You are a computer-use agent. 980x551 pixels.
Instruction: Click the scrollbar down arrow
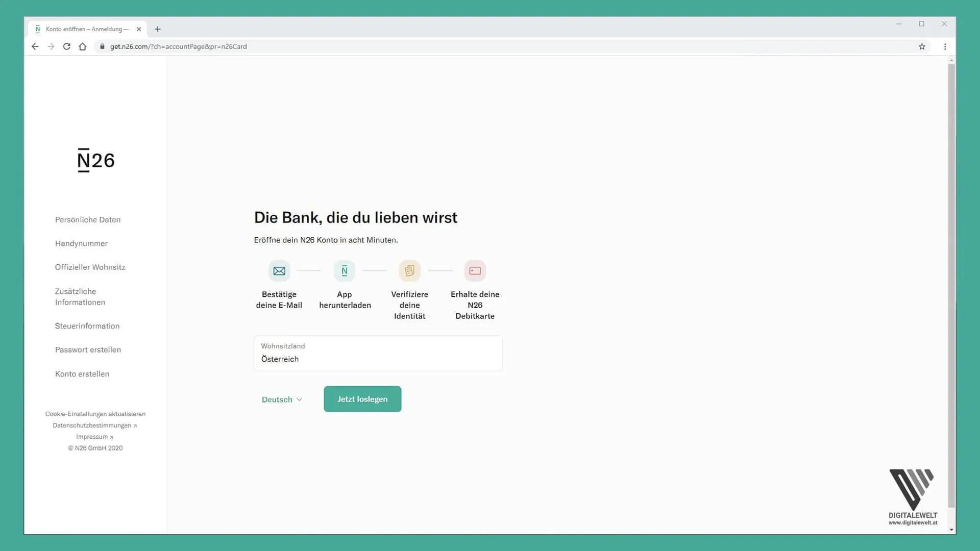click(x=951, y=530)
